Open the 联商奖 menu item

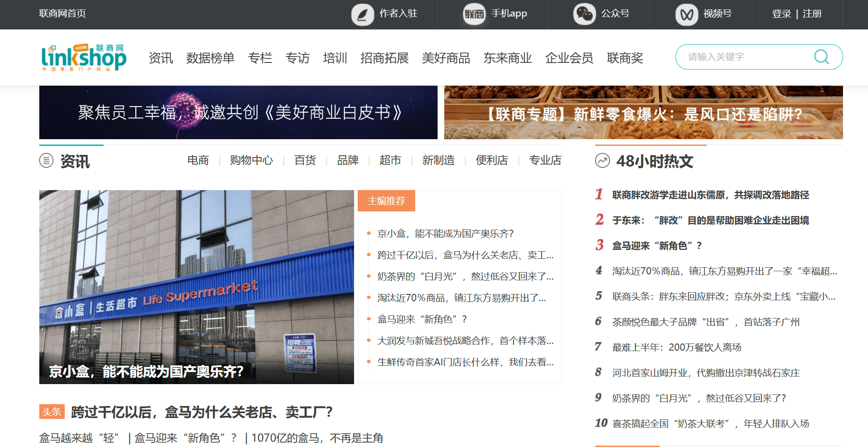[x=625, y=58]
